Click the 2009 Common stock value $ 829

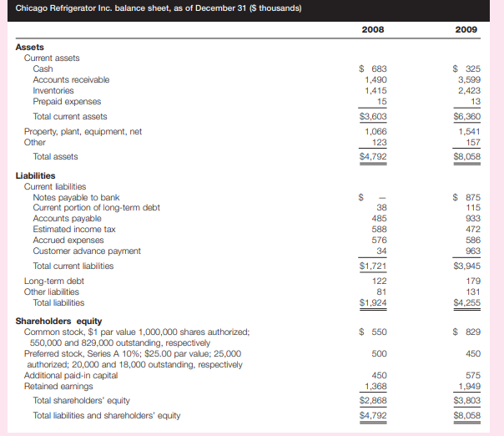coord(466,332)
